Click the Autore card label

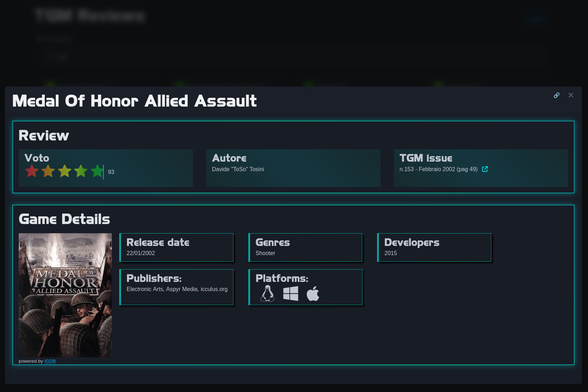point(229,158)
